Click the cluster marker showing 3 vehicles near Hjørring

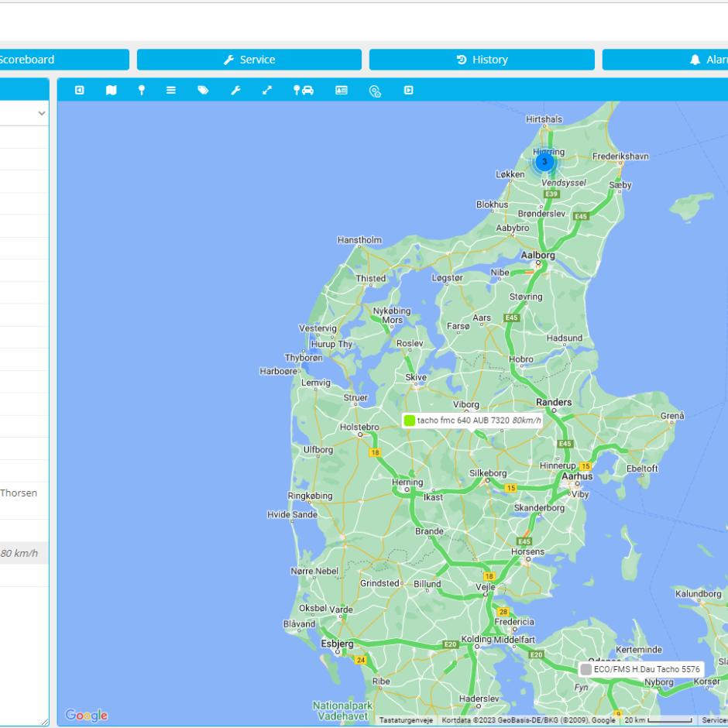coord(544,163)
